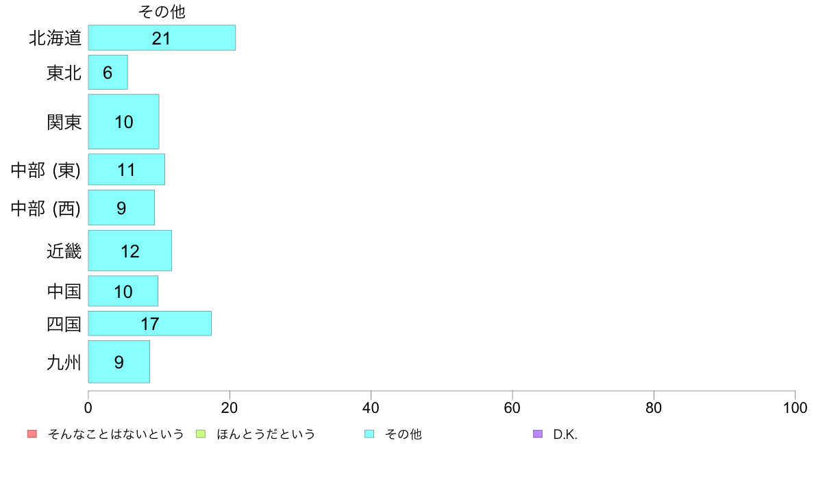Click the 40 tick on x-axis
This screenshot has height=504, width=814.
pos(371,408)
